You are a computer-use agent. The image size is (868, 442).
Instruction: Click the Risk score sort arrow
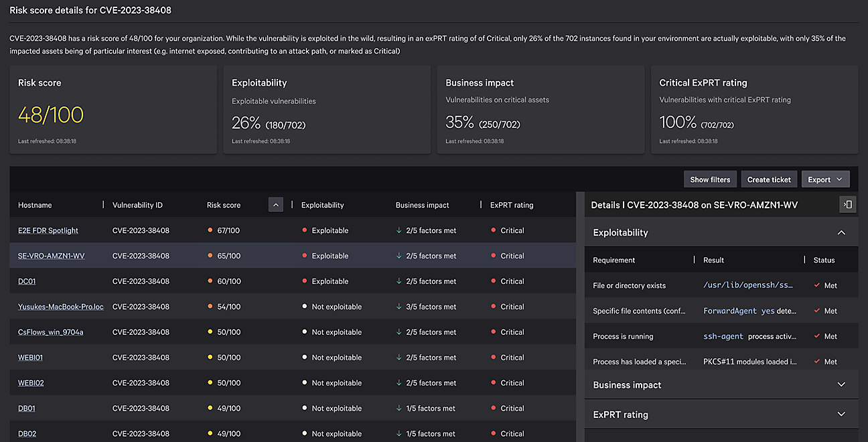[275, 205]
